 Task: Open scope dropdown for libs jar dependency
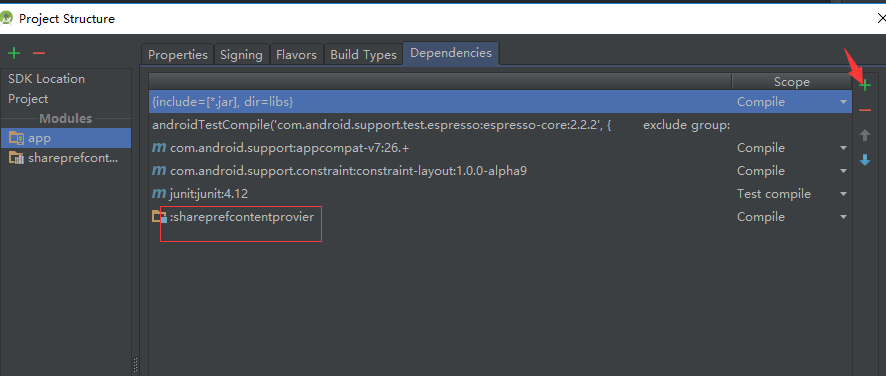click(844, 102)
